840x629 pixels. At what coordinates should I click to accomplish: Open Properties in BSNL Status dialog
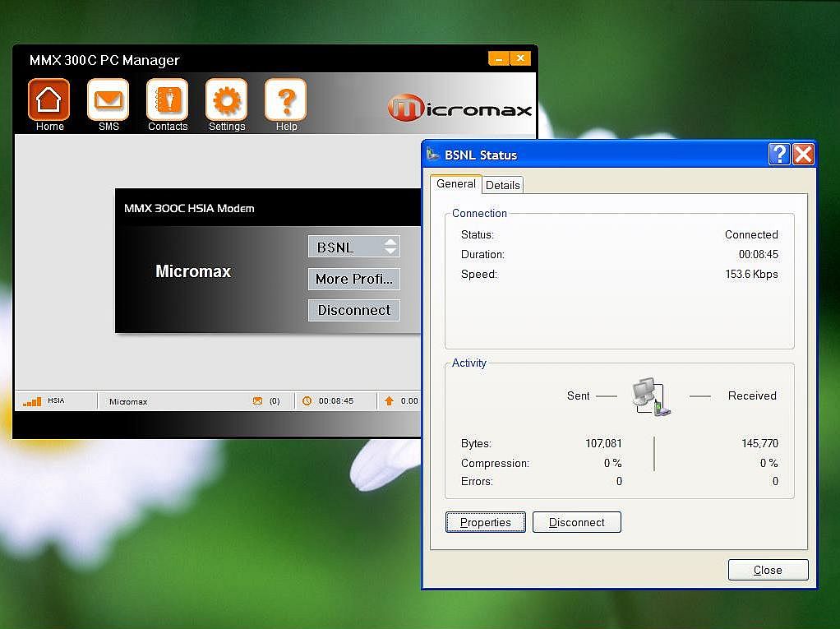pos(485,522)
